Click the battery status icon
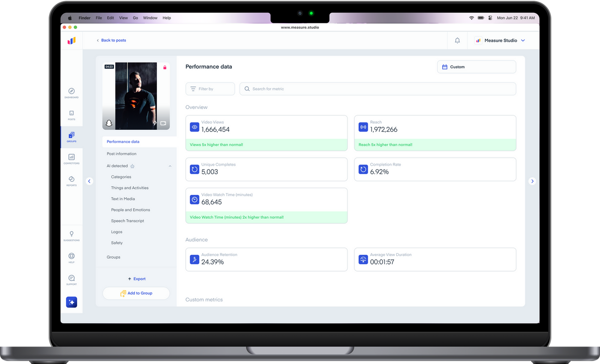Screen dimensions: 600x364 481,18
